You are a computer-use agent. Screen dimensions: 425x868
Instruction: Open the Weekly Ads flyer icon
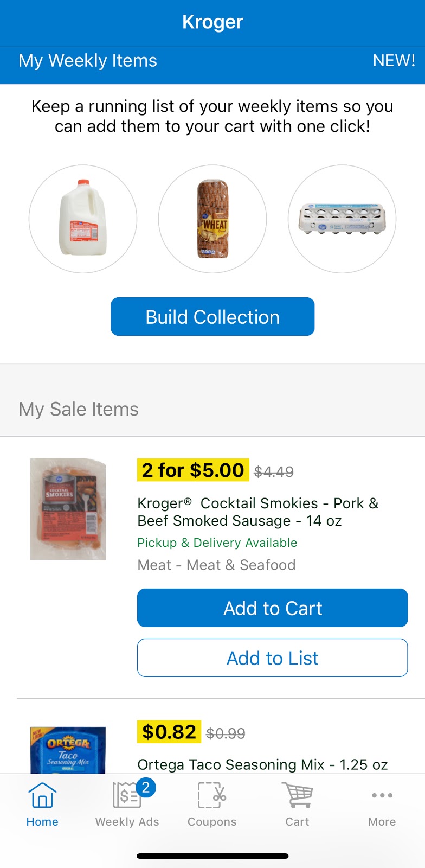126,796
